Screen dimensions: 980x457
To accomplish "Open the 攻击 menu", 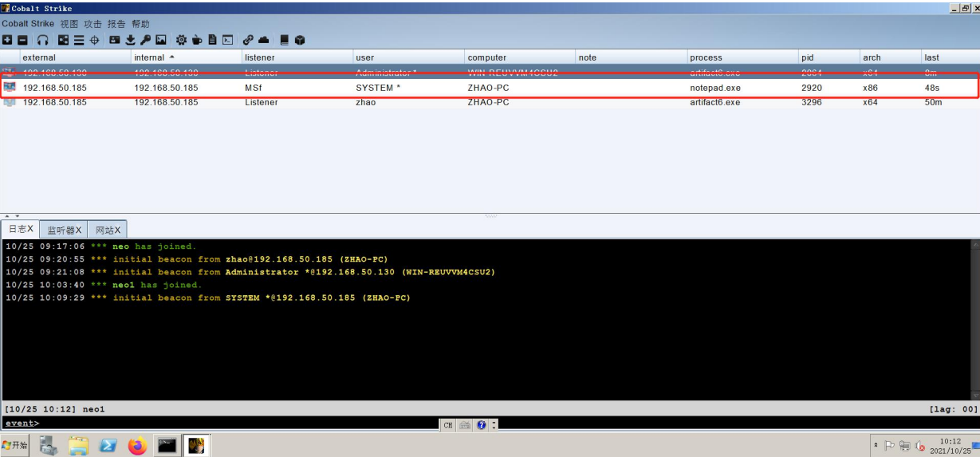I will (x=92, y=24).
